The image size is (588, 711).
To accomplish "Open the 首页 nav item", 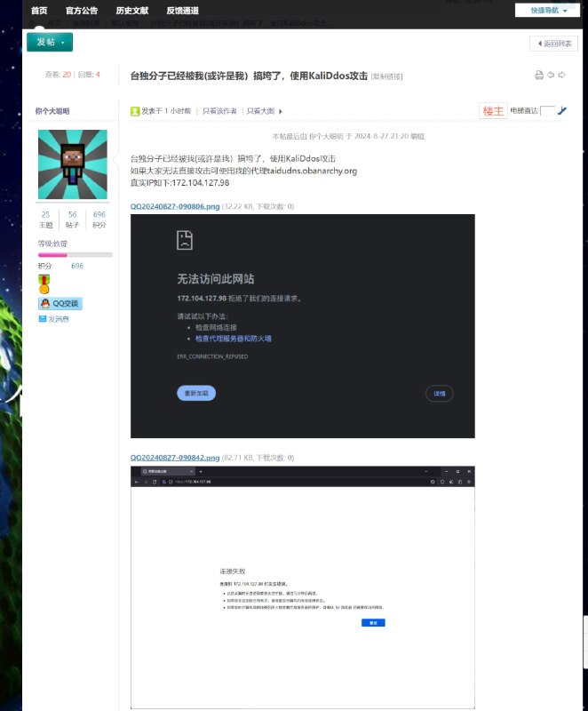I will pyautogui.click(x=39, y=10).
